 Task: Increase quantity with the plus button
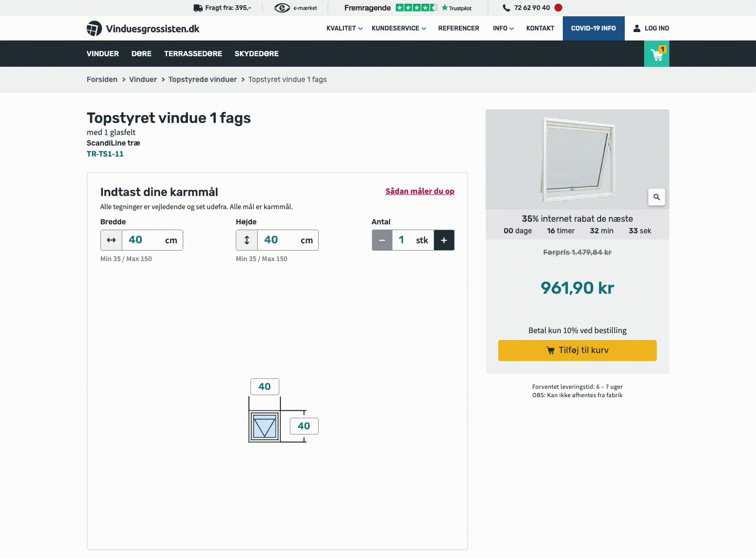444,240
